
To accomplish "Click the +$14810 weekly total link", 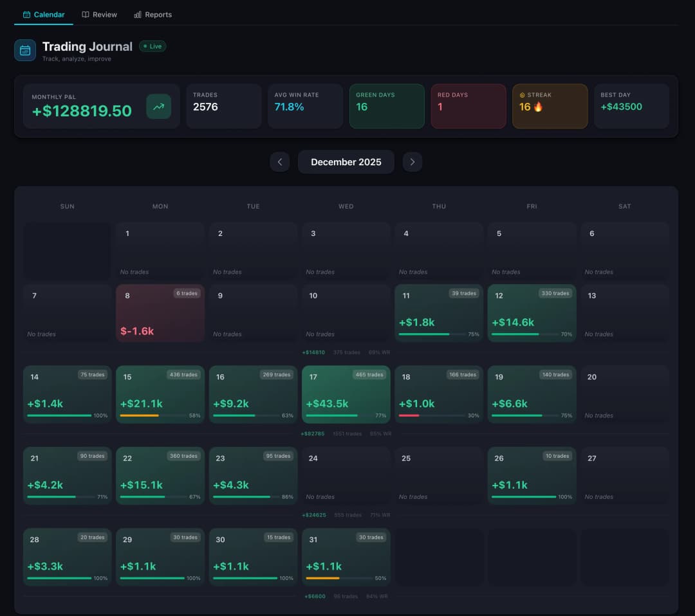I will [315, 352].
